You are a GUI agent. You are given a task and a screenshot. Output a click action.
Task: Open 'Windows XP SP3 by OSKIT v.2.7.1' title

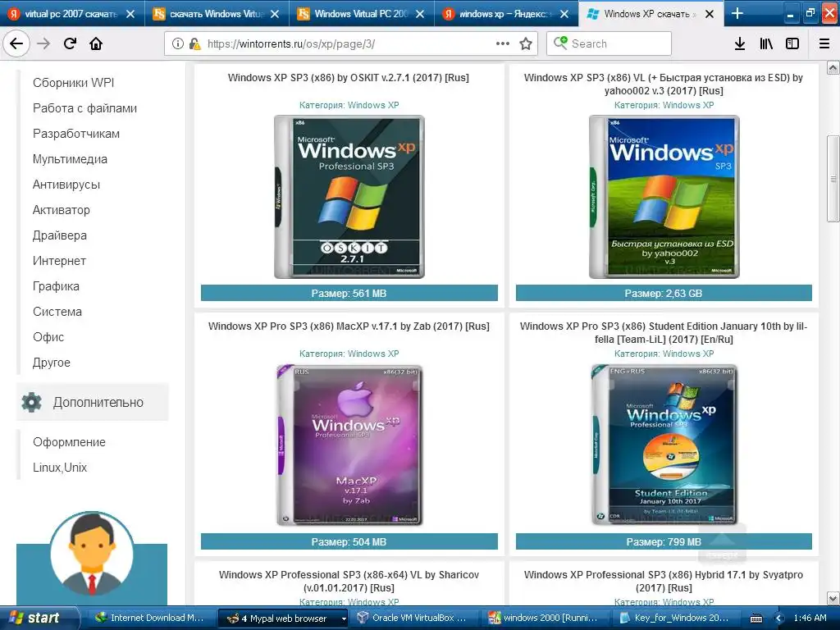(x=348, y=78)
